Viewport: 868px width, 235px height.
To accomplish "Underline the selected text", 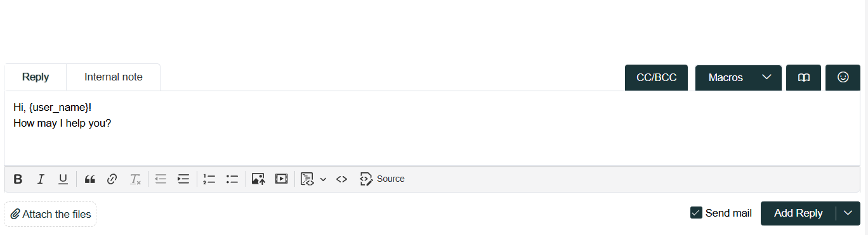I will 63,179.
